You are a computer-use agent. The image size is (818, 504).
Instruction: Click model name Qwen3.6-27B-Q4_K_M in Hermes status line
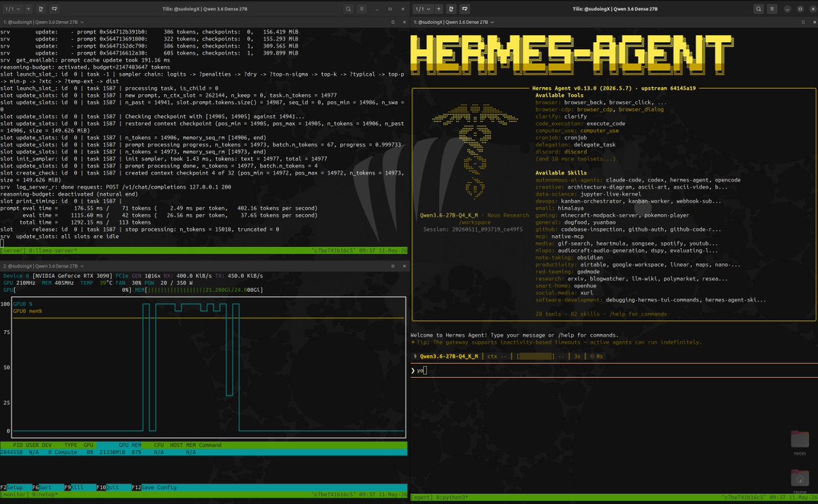(449, 357)
